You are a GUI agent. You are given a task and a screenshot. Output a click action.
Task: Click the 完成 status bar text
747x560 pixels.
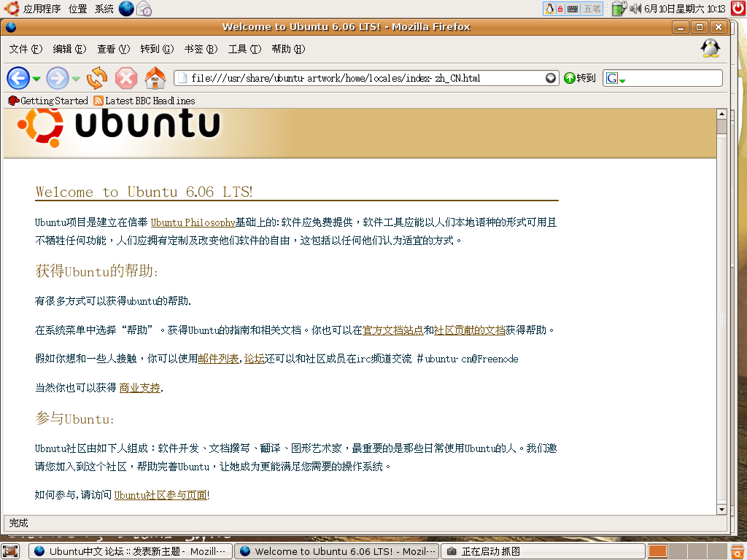click(18, 523)
